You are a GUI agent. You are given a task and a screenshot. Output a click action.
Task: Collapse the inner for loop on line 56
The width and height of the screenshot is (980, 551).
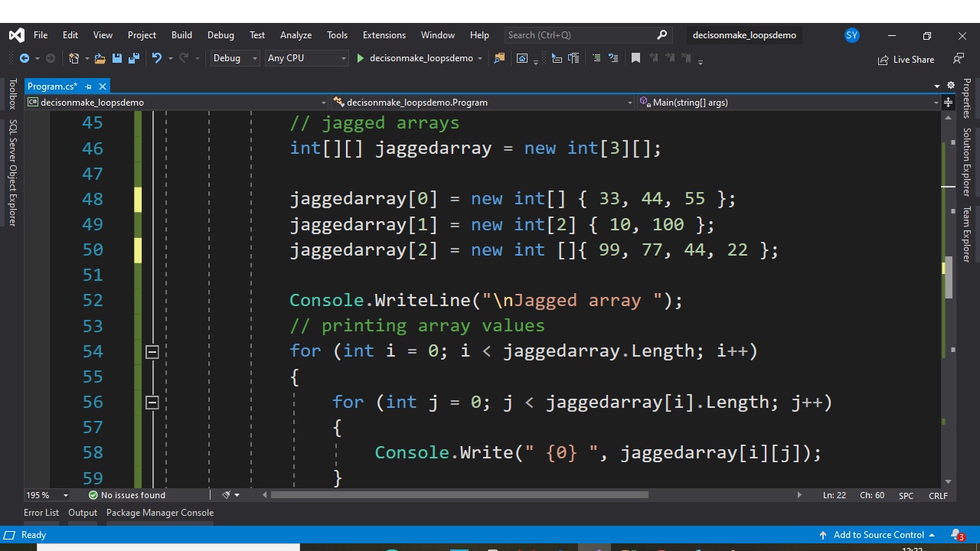pos(152,403)
